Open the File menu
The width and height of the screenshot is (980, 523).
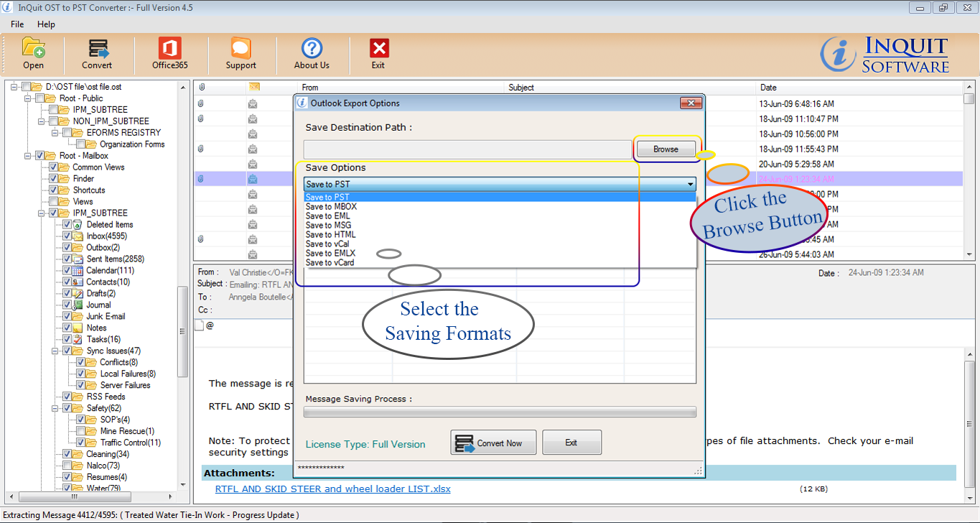coord(17,24)
